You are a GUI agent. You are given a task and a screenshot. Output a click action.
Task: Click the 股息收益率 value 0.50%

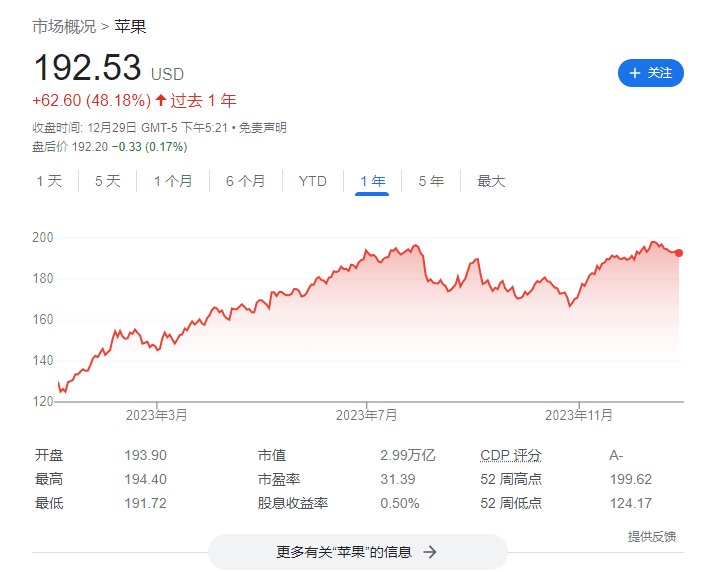click(x=400, y=503)
